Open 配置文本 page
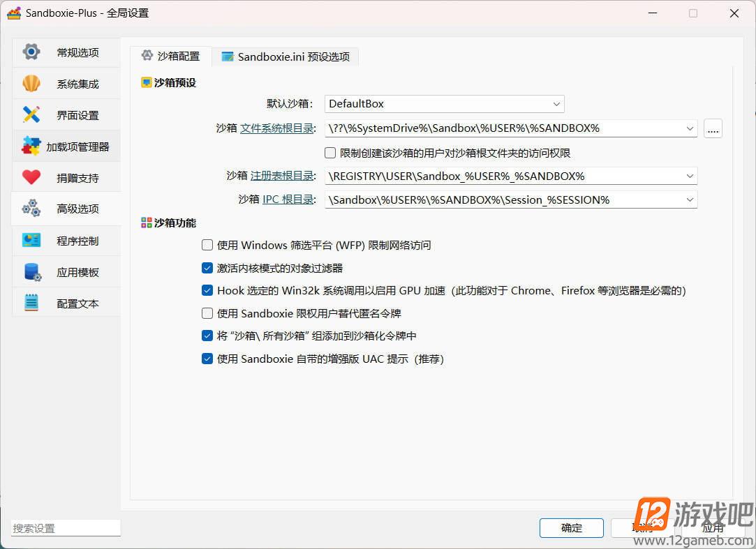Viewport: 756px width, 549px height. (x=66, y=303)
